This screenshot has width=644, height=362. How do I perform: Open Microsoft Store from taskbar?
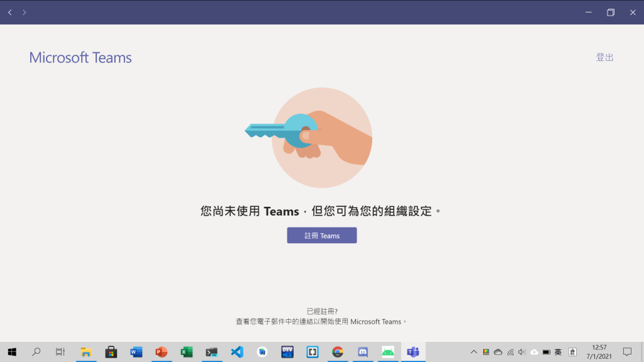111,352
